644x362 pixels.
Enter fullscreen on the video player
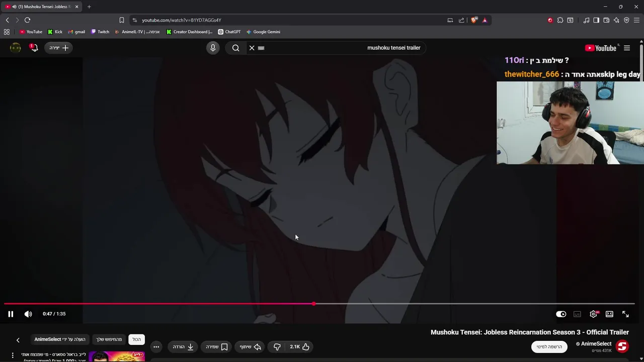pyautogui.click(x=625, y=314)
